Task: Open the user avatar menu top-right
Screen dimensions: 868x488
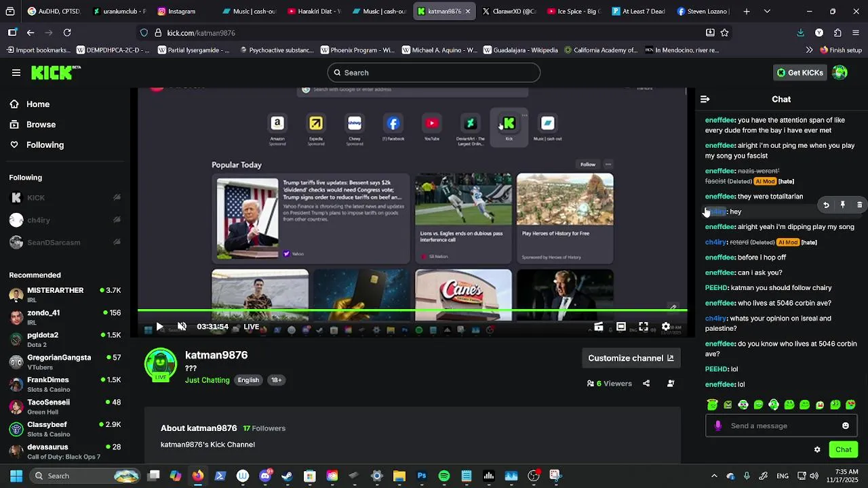Action: tap(840, 73)
